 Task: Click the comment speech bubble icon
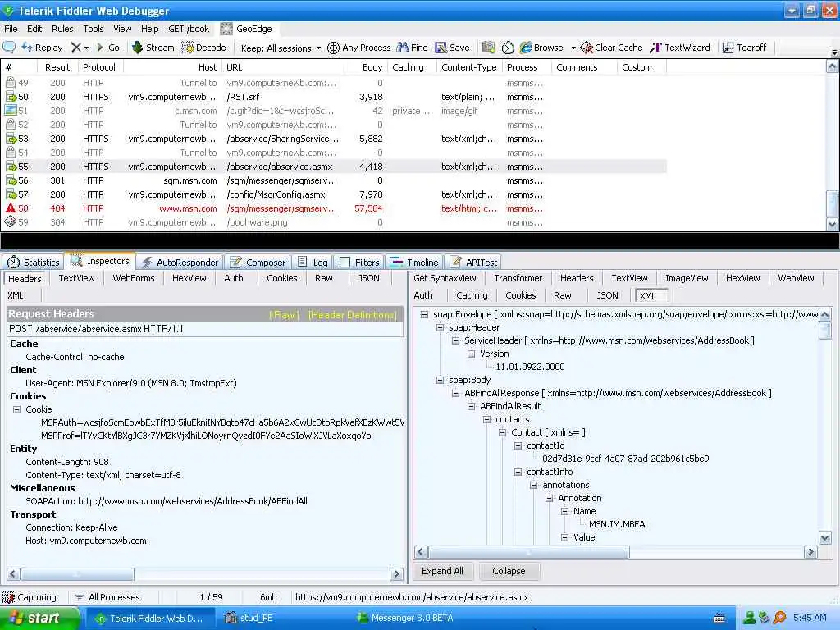point(9,47)
